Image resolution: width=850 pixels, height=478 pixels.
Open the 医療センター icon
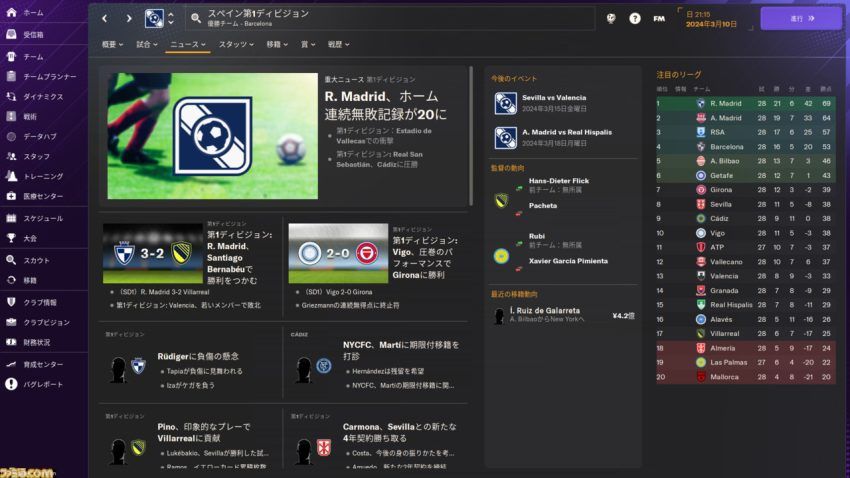[11, 196]
